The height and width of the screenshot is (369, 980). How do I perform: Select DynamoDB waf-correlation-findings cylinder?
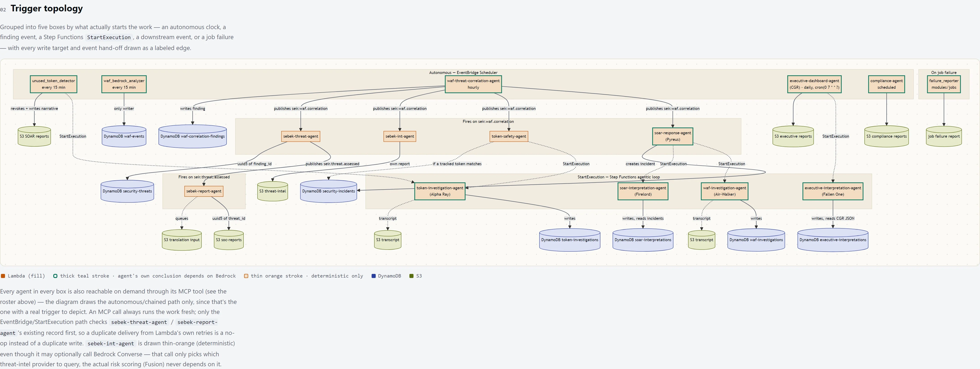pyautogui.click(x=192, y=136)
